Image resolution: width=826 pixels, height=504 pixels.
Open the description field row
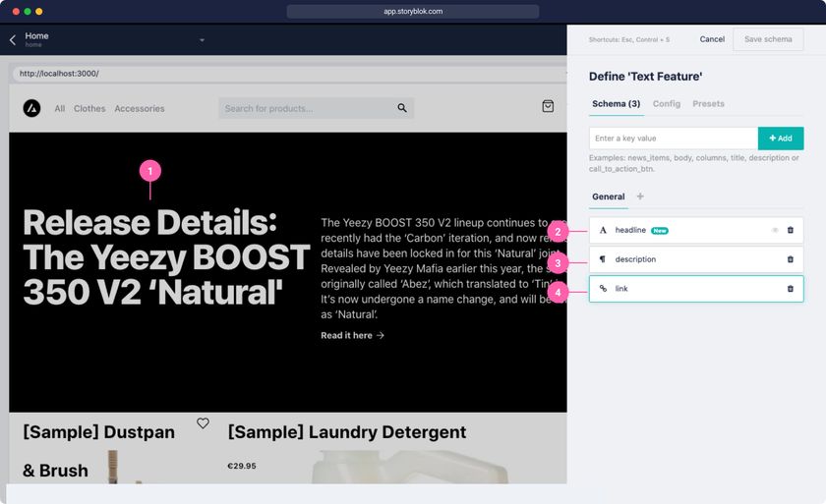[696, 259]
